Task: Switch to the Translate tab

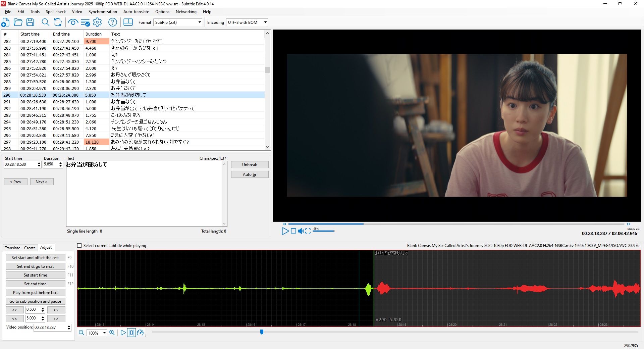Action: click(12, 248)
